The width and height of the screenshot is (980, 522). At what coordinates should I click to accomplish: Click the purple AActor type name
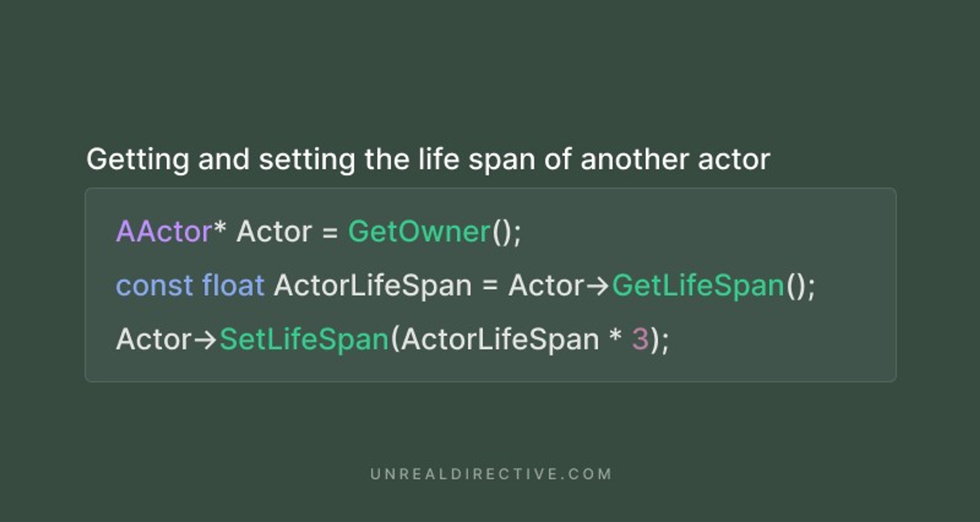164,231
